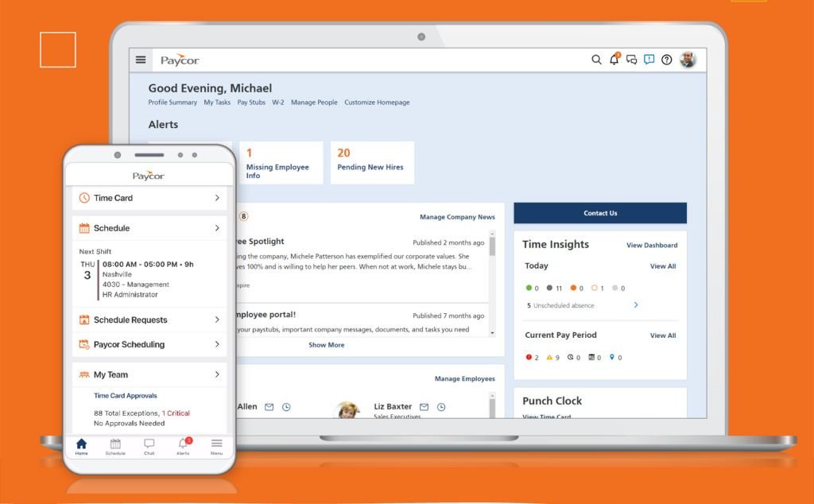Viewport: 814px width, 504px height.
Task: Open notifications bell in laptop header
Action: coord(614,59)
